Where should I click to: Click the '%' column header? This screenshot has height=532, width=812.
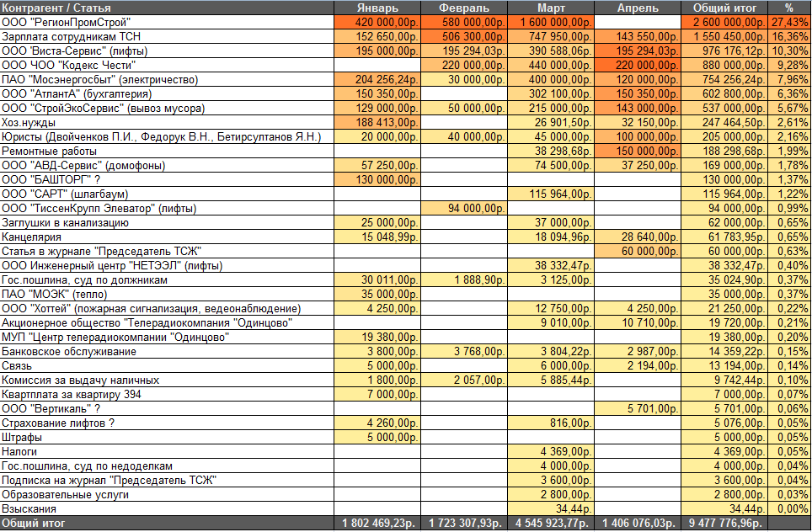coord(789,8)
